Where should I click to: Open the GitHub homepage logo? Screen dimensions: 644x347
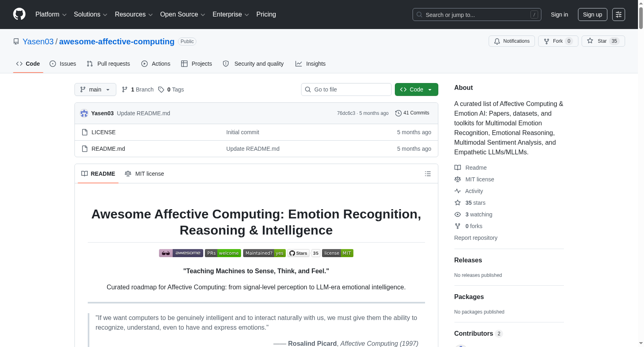click(19, 14)
